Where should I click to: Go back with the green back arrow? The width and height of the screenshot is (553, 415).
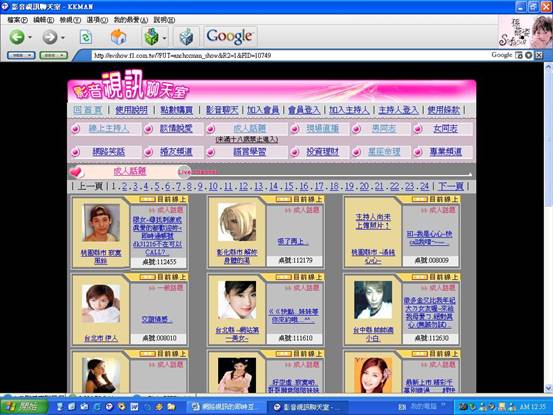pyautogui.click(x=16, y=37)
